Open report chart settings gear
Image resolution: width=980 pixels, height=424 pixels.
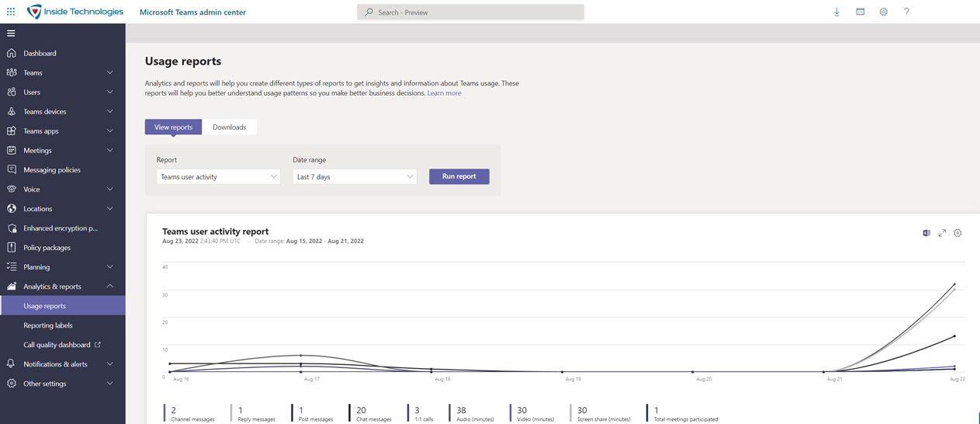tap(957, 233)
